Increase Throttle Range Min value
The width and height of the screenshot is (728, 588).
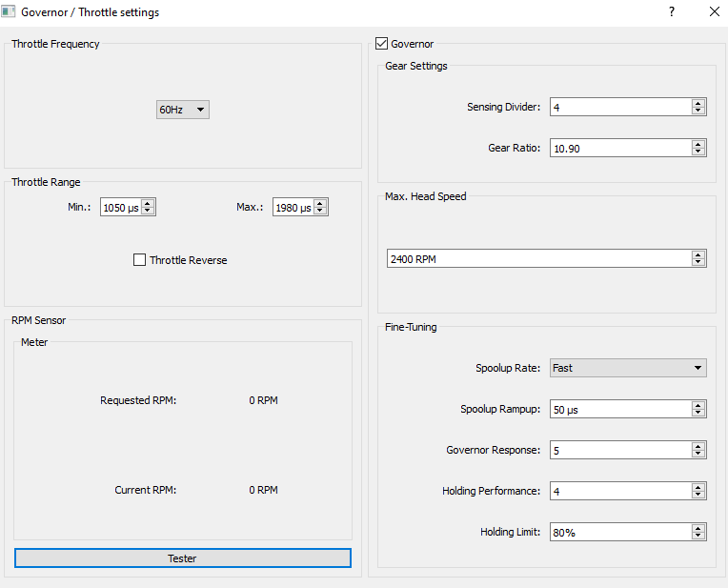[x=148, y=204]
